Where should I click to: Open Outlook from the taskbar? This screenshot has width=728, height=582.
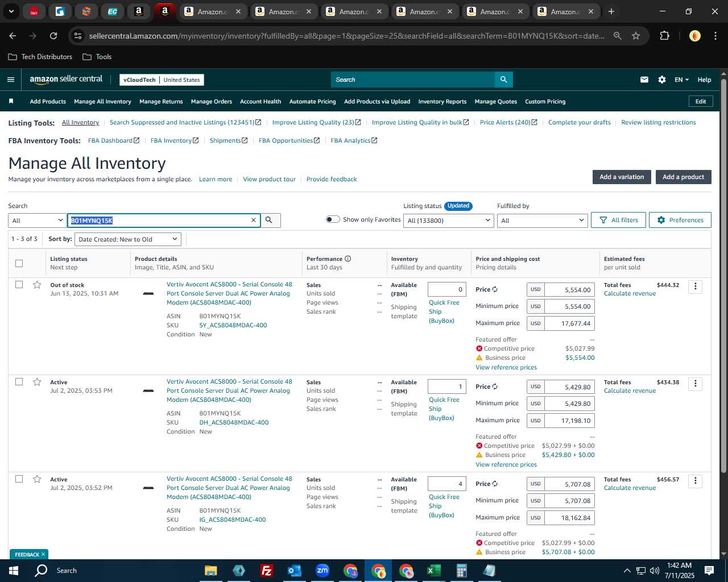pos(294,571)
